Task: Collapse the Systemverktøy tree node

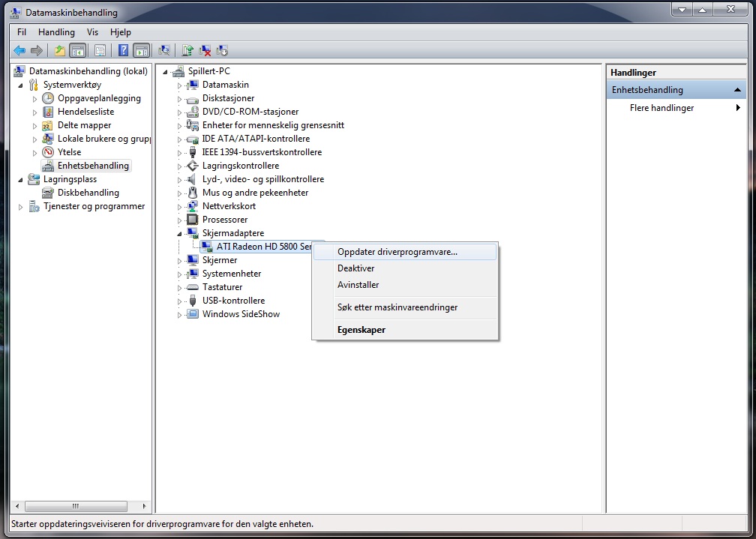Action: [20, 85]
